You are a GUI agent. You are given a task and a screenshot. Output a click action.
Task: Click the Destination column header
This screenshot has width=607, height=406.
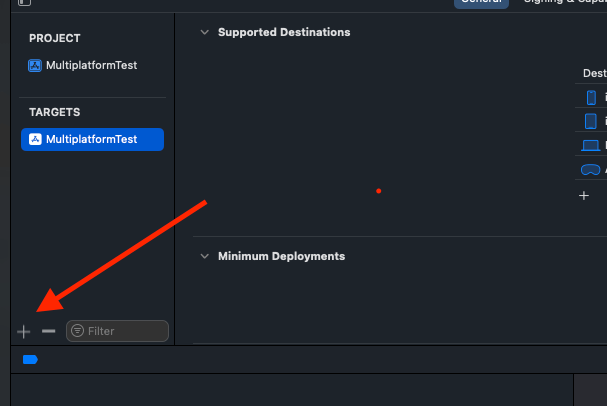(595, 73)
